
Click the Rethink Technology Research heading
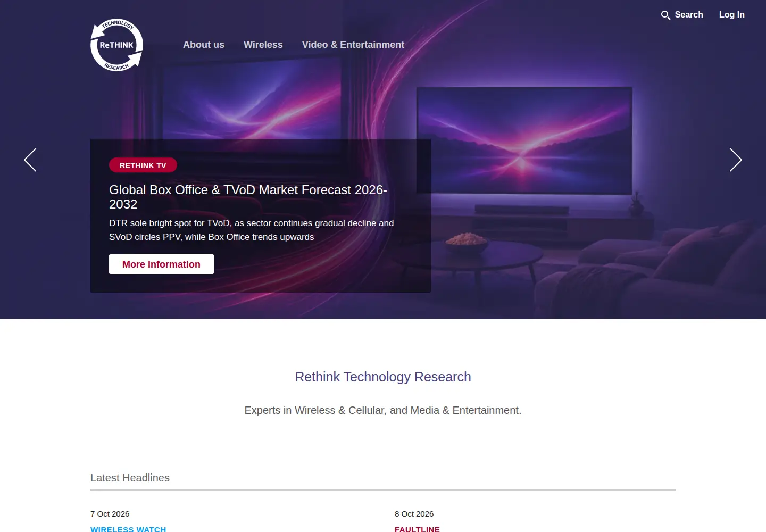(x=383, y=377)
